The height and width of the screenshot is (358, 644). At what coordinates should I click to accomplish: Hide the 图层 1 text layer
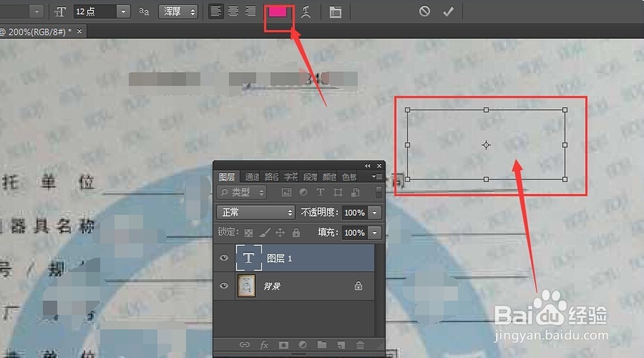tap(224, 258)
